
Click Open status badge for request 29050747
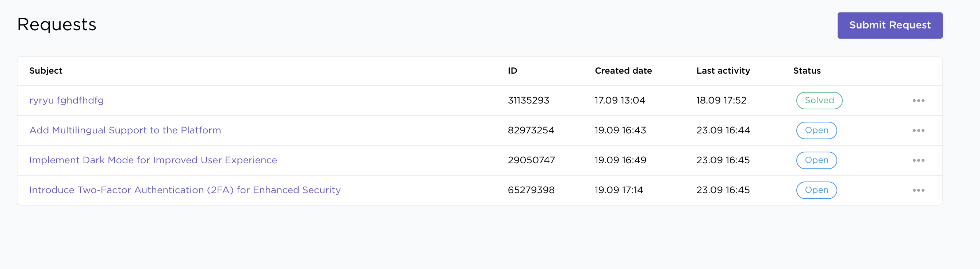click(816, 160)
